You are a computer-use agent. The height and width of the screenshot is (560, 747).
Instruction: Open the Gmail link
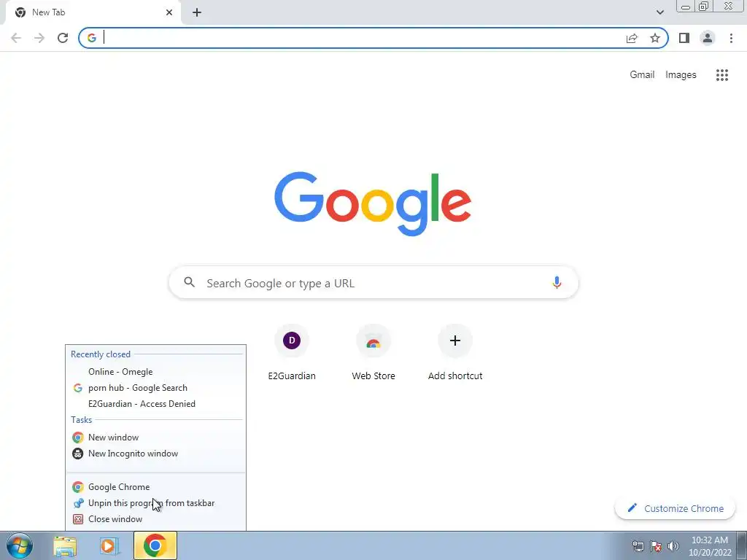coord(642,75)
